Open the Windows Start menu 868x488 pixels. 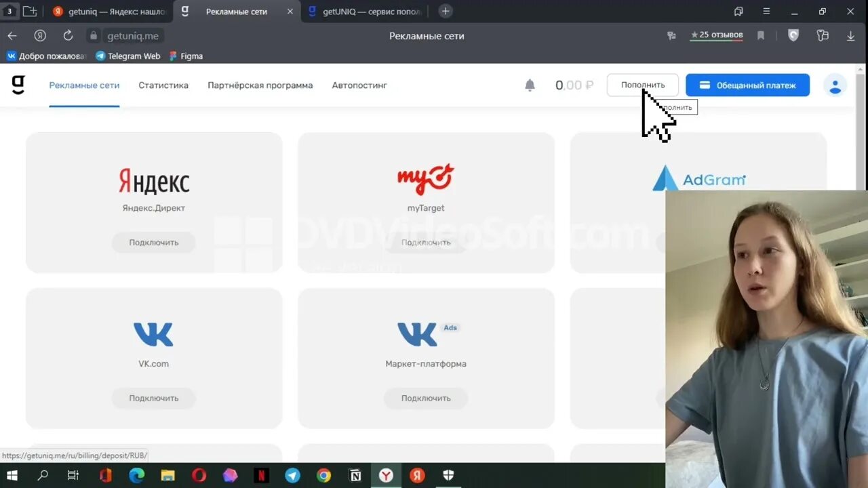click(12, 476)
